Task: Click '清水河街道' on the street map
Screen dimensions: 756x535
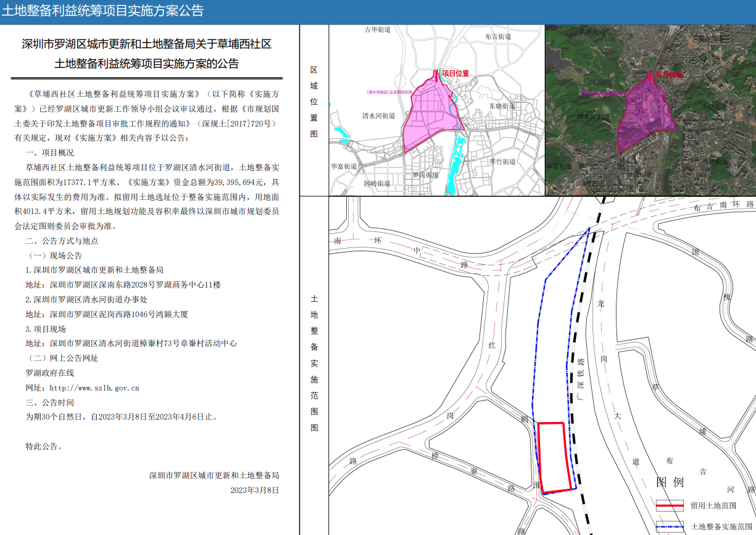Action: coord(378,116)
